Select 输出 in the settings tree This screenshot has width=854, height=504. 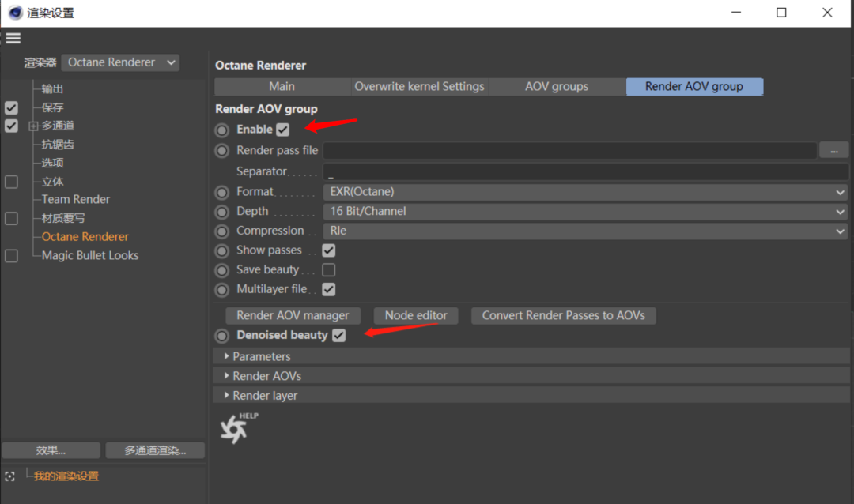pyautogui.click(x=52, y=88)
